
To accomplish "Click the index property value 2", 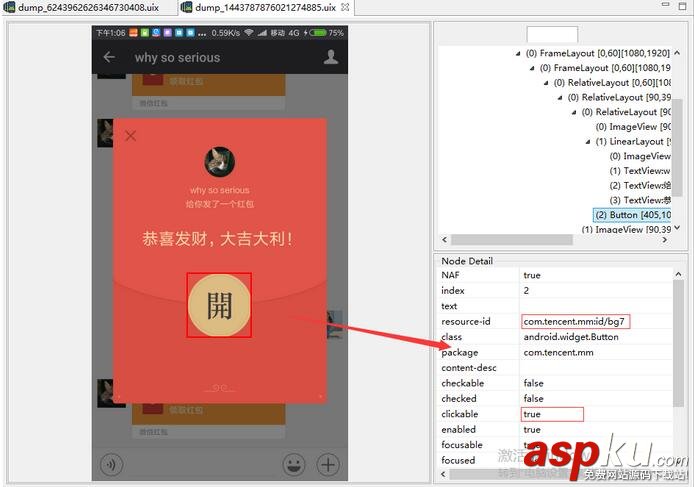I will click(526, 290).
